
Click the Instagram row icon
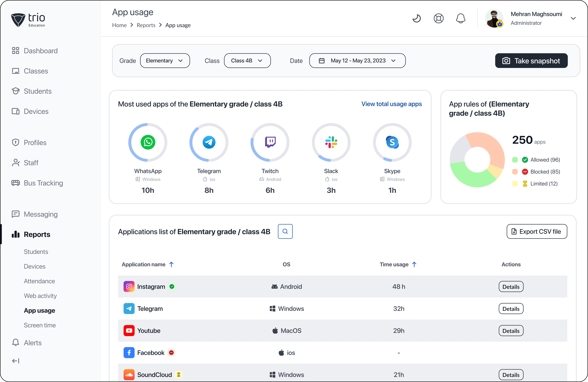129,286
